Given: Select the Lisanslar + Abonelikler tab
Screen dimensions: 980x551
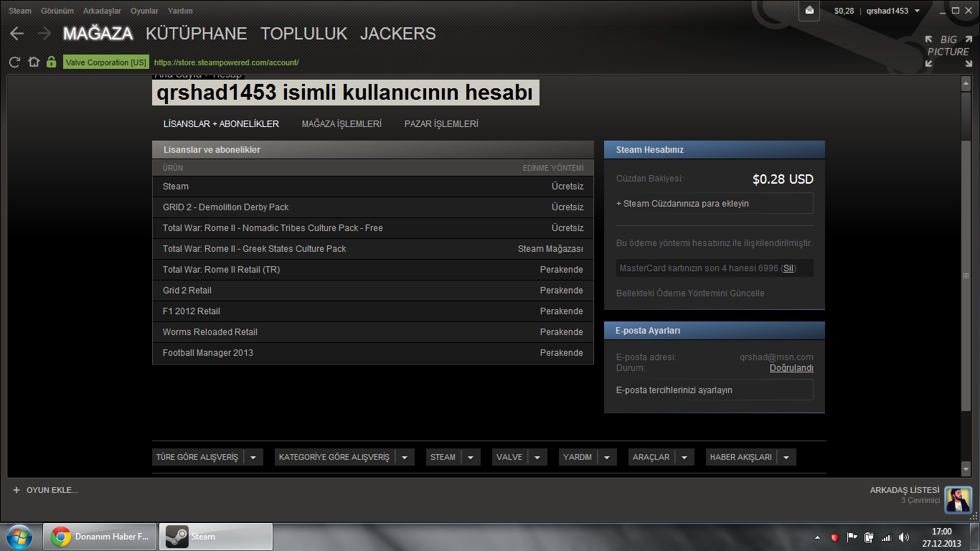Looking at the screenshot, I should coord(221,124).
